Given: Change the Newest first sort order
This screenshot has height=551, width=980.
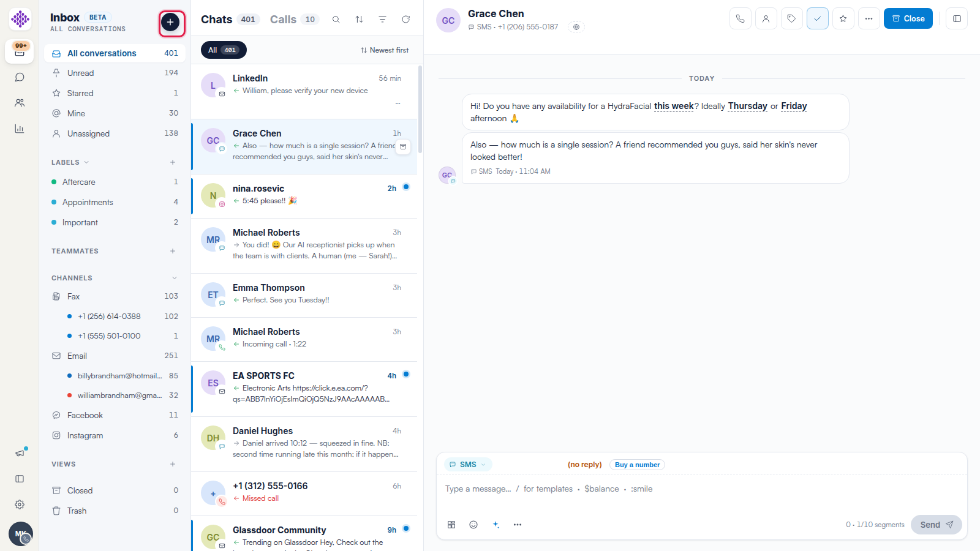Looking at the screenshot, I should tap(385, 50).
